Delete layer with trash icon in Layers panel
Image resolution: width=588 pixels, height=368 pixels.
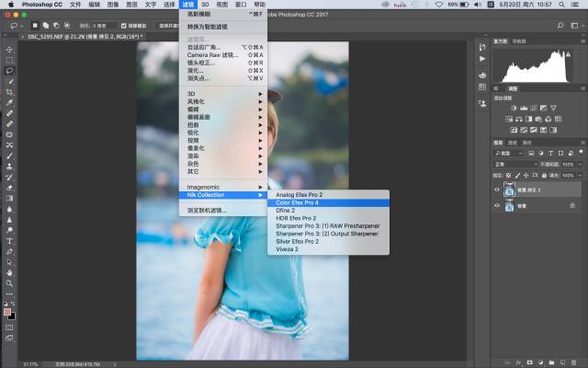pyautogui.click(x=573, y=362)
